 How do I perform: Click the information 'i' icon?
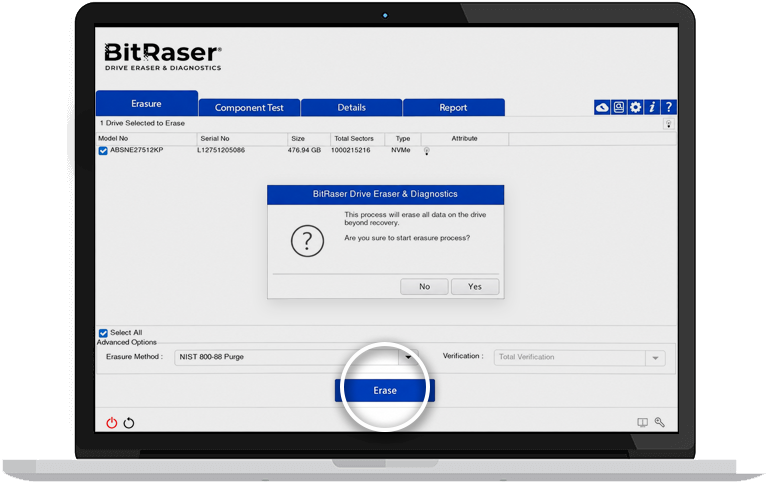[x=652, y=107]
